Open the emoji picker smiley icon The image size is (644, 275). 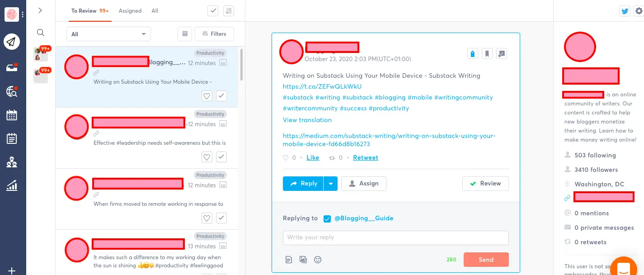(x=318, y=260)
